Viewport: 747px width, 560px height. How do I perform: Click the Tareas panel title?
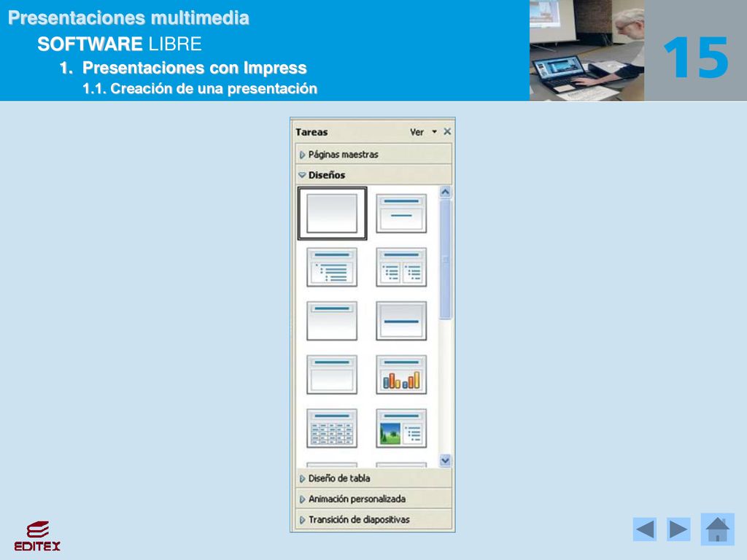point(311,132)
